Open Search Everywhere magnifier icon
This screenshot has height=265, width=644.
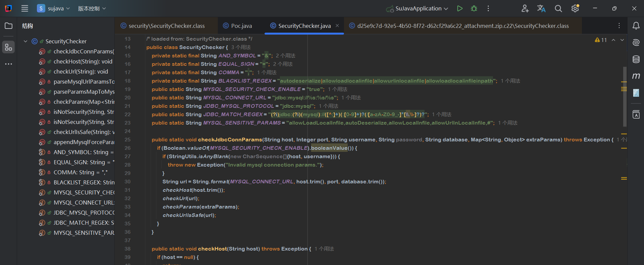[x=558, y=8]
